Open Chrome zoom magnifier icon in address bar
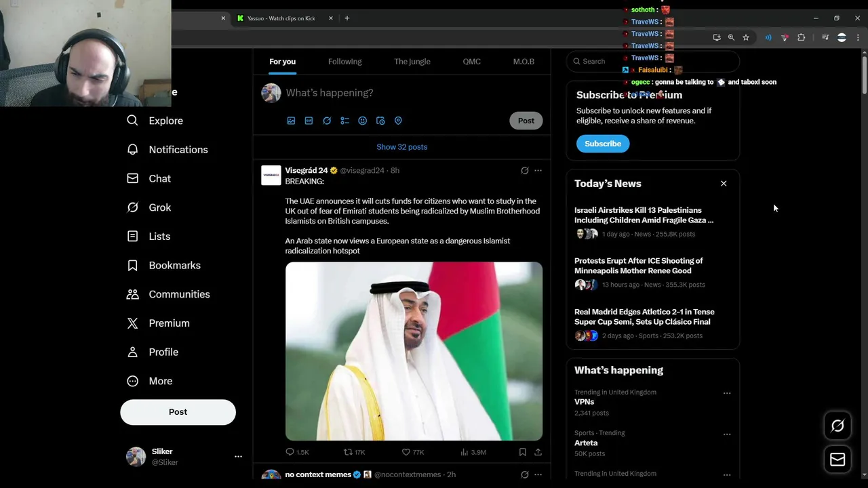 coord(731,37)
